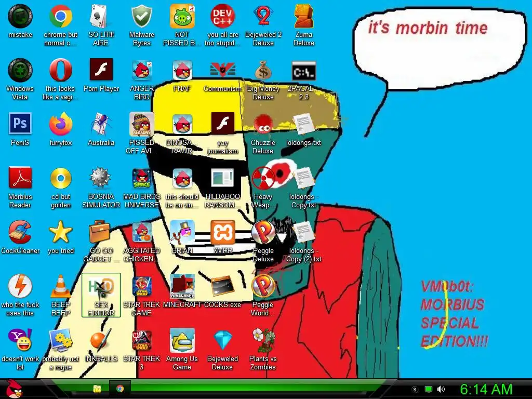Open 'Bejeweled Deluxe' diamond icon

click(222, 340)
